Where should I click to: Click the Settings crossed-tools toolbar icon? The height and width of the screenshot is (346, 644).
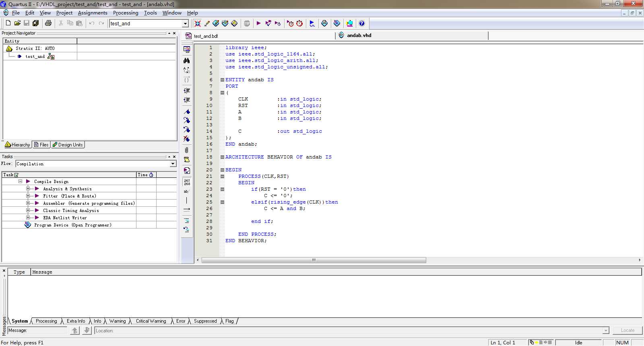point(197,23)
